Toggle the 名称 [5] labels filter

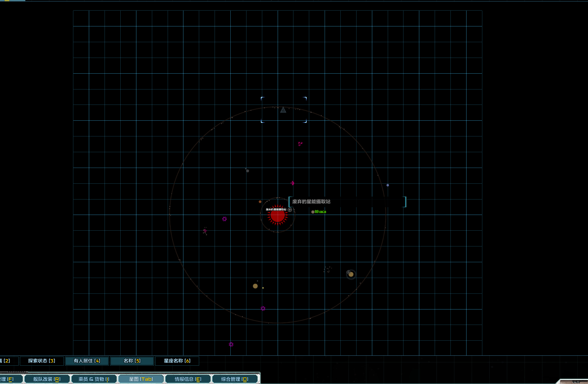pyautogui.click(x=132, y=361)
